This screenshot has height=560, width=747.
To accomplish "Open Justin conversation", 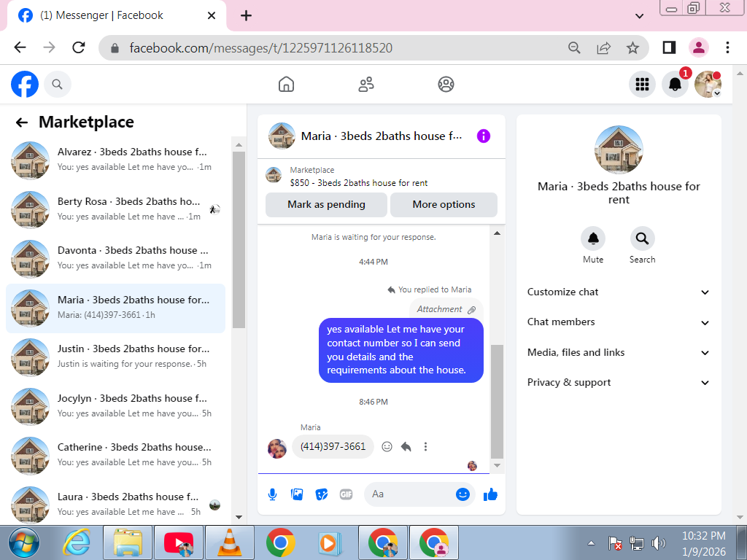I will click(x=115, y=357).
